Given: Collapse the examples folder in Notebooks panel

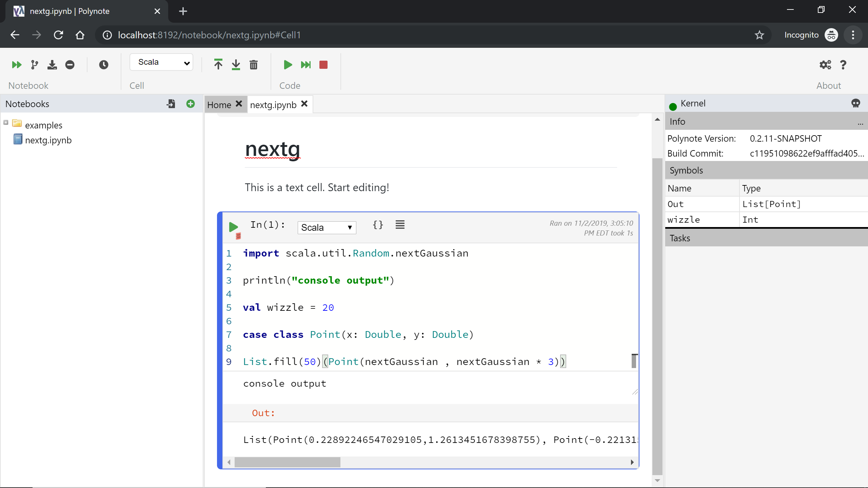Looking at the screenshot, I should 6,122.
